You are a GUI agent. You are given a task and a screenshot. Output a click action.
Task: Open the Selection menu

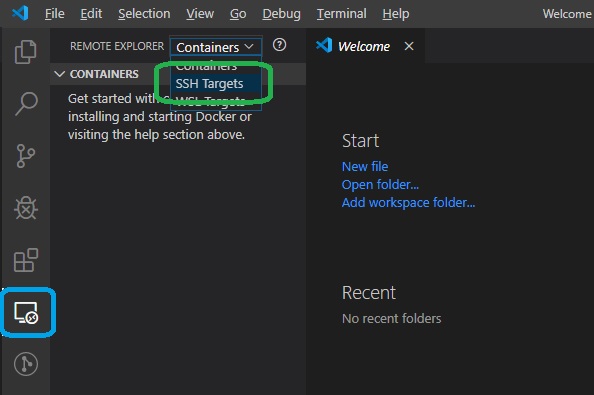pos(144,14)
